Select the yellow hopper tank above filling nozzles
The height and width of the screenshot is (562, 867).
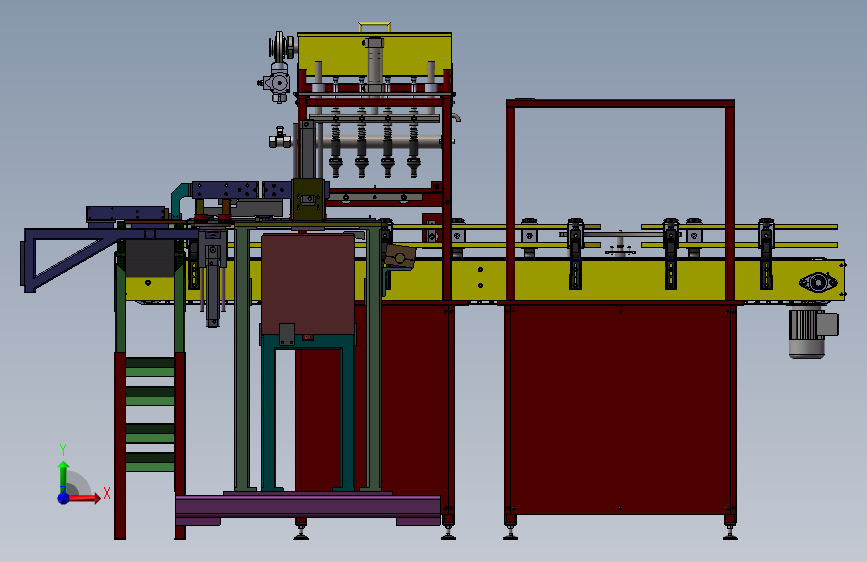(374, 54)
